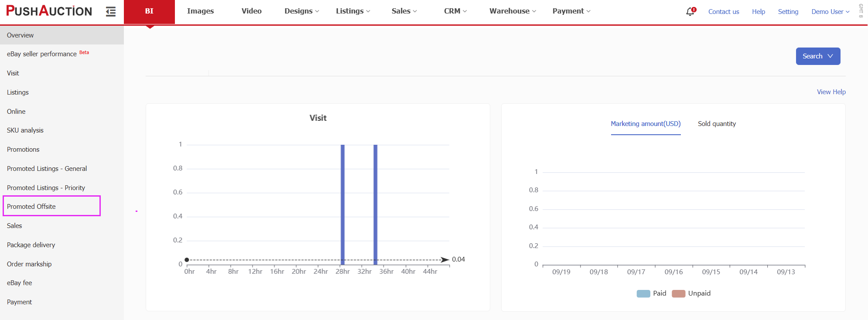Viewport: 868px width, 320px height.
Task: Toggle the Paid legend series
Action: [651, 293]
